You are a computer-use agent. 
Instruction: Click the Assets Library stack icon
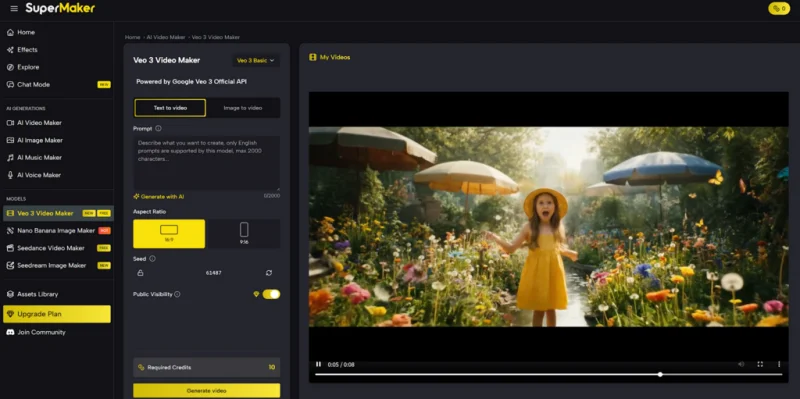10,294
